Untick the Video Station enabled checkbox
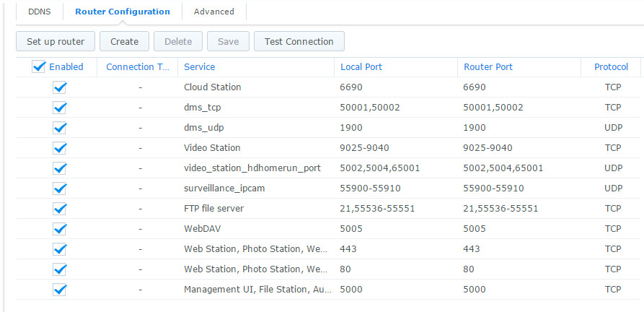Viewport: 644px width, 312px height. tap(60, 148)
